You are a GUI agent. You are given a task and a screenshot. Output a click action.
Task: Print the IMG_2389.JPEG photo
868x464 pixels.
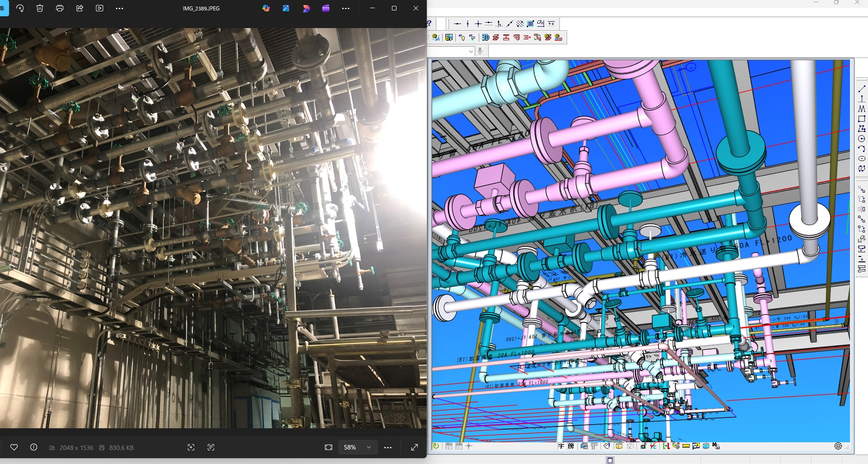[60, 8]
